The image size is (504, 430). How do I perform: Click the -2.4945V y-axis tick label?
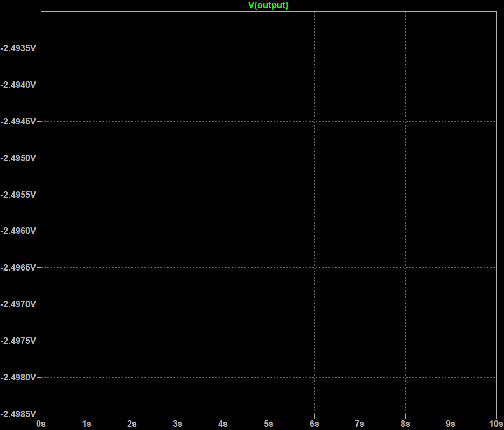tap(18, 121)
